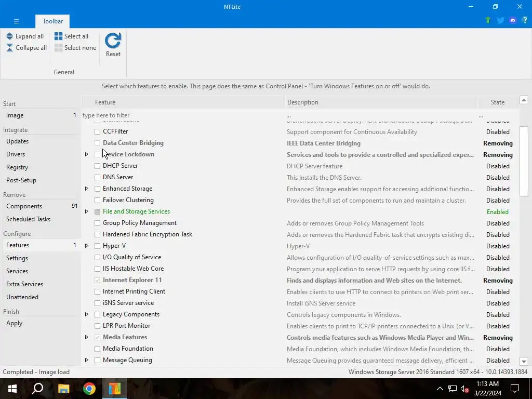Open taskbar search magnifier
This screenshot has width=532, height=399.
click(37, 389)
